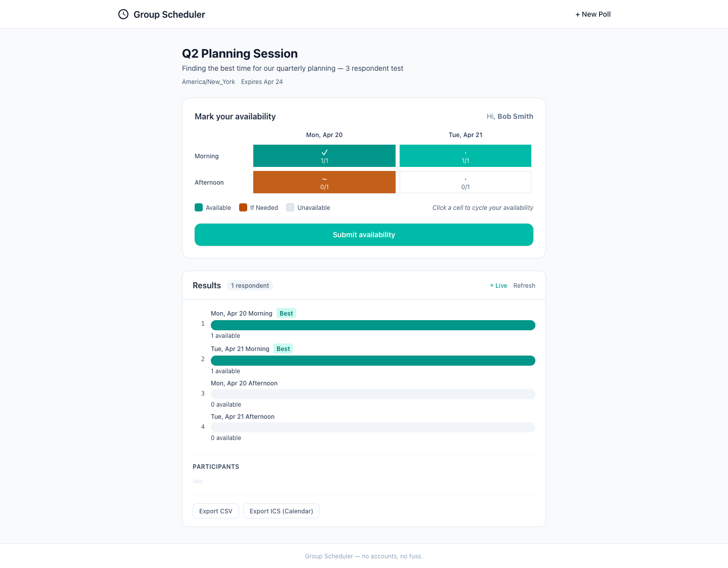Cycle Mon, Apr 20 Afternoon availability cell

(324, 182)
